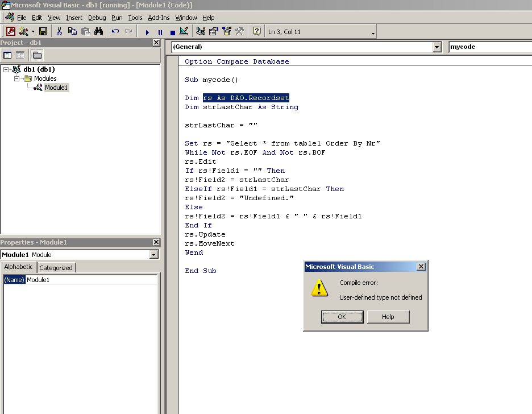Click the Break pause icon
532x414 pixels.
point(160,32)
